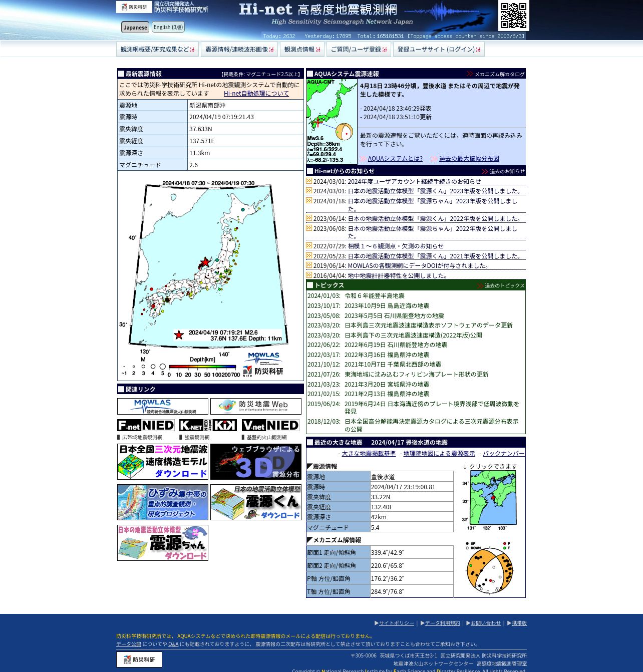The image size is (643, 672).
Task: Open Hi-net自動処理について link
Action: [256, 93]
